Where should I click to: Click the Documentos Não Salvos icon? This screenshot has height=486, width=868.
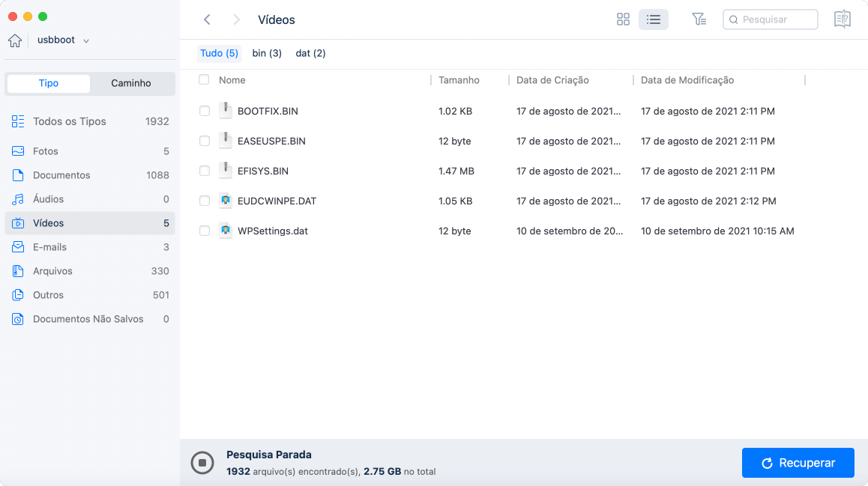pos(18,319)
